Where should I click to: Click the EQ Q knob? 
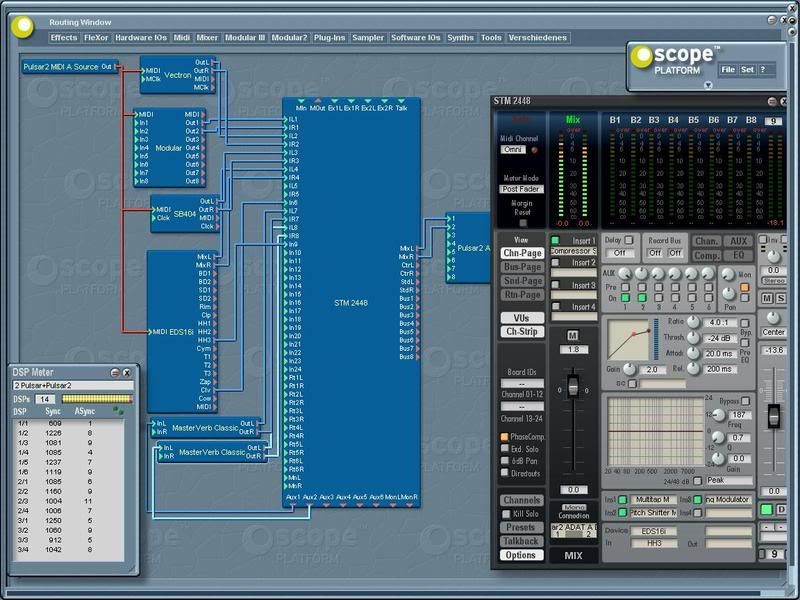pos(718,437)
